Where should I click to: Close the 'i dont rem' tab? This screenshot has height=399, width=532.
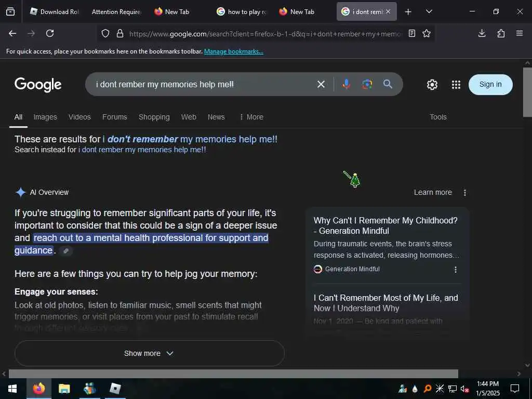click(x=388, y=11)
